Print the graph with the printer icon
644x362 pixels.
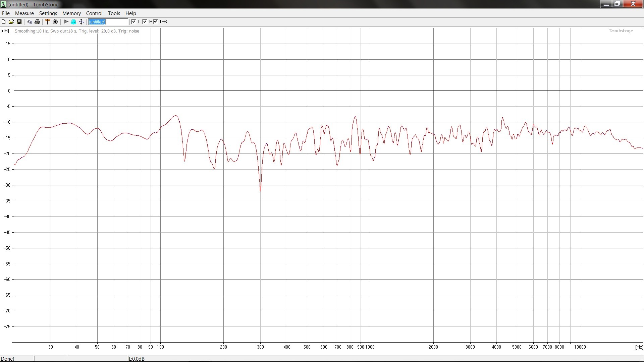click(37, 22)
